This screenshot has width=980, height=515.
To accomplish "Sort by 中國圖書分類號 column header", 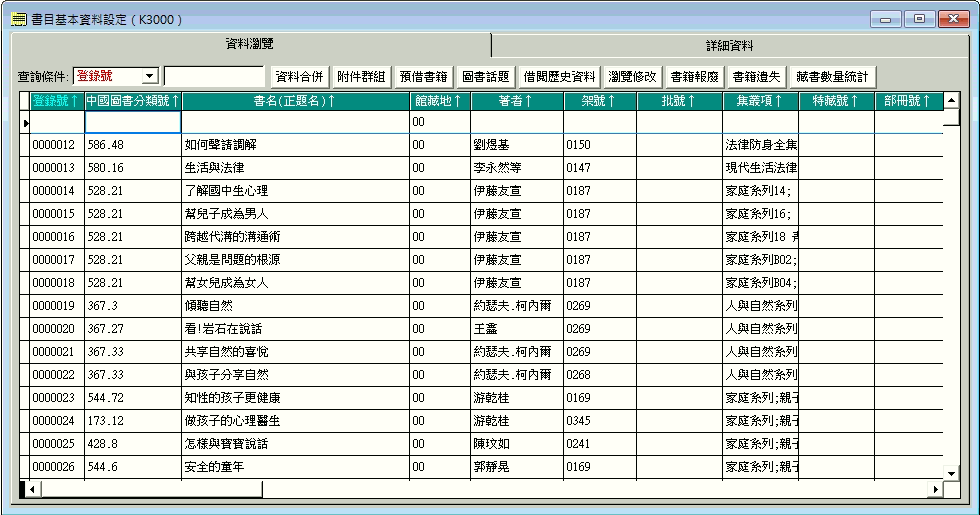I will pos(132,101).
